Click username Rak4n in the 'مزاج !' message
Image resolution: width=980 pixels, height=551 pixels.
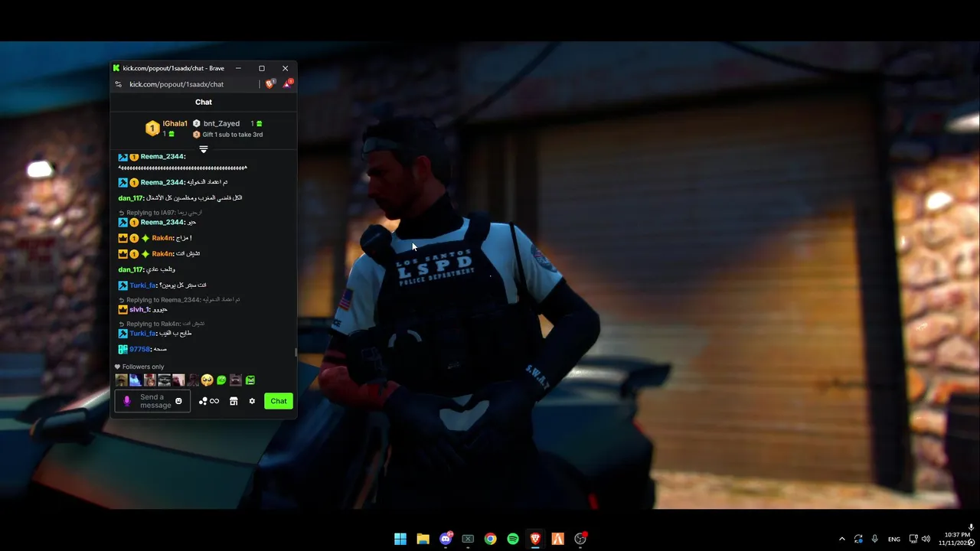(162, 238)
